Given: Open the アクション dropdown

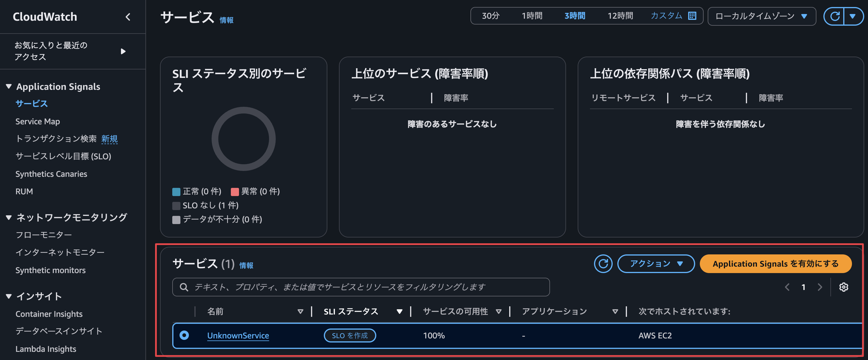Looking at the screenshot, I should pos(656,263).
